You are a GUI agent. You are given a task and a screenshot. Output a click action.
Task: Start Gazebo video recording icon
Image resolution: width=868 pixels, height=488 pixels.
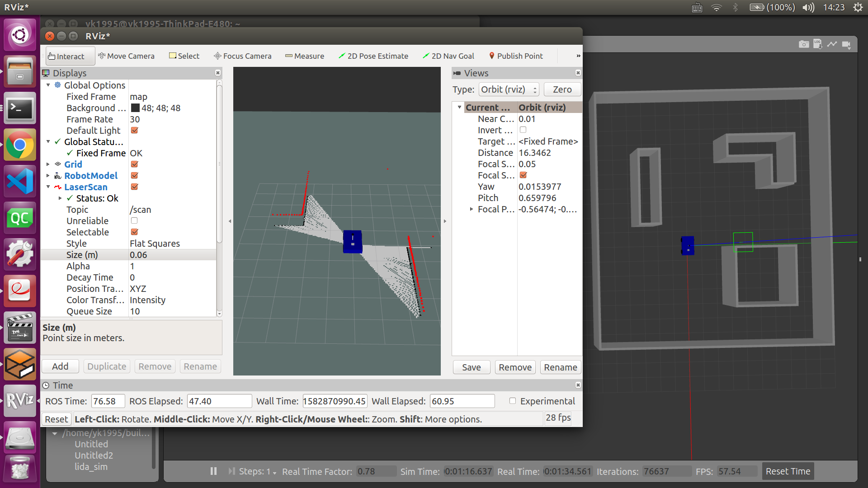click(x=846, y=44)
